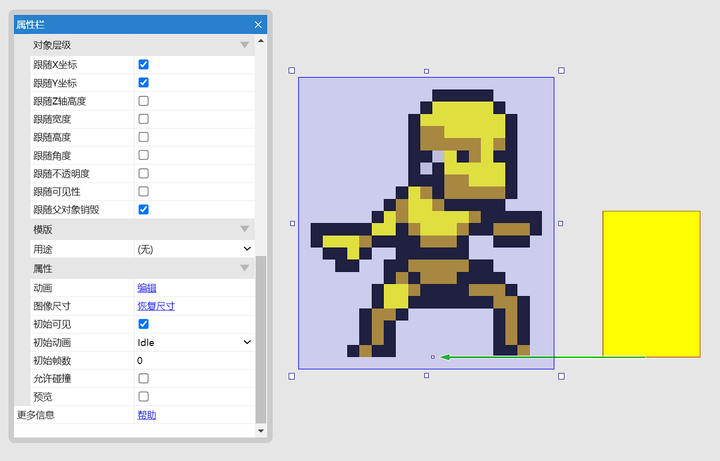
Task: Enable the 跟随角度 checkbox
Action: pyautogui.click(x=143, y=155)
